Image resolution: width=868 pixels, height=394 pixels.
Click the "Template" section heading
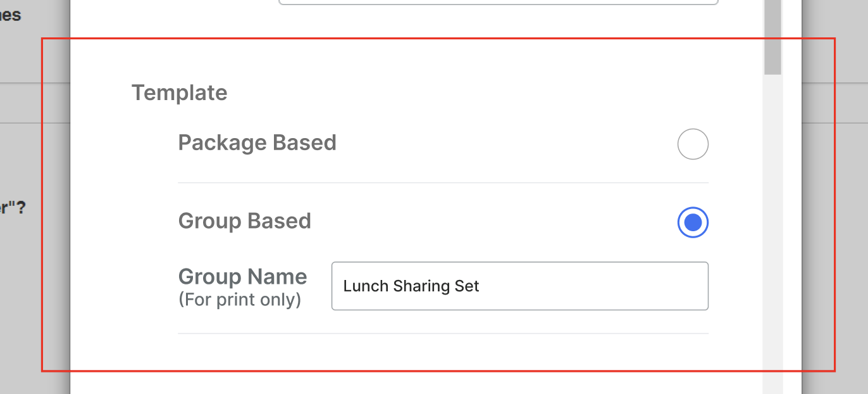[179, 93]
